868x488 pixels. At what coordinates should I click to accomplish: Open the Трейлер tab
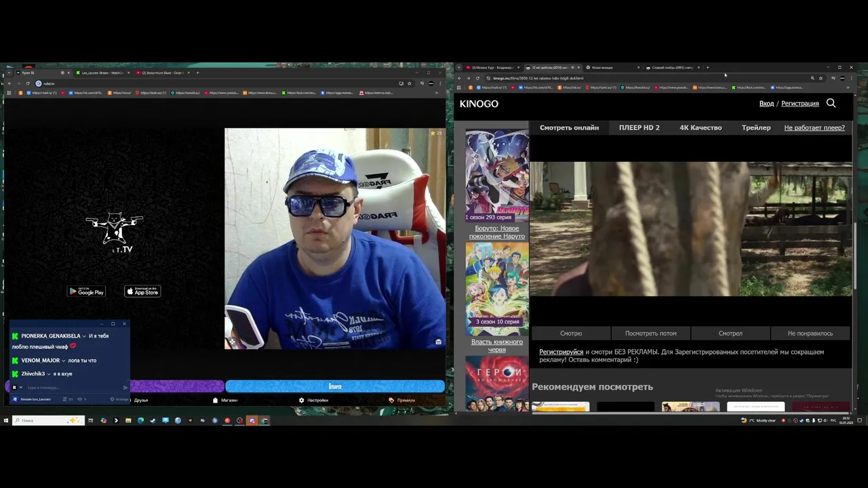[x=756, y=127]
